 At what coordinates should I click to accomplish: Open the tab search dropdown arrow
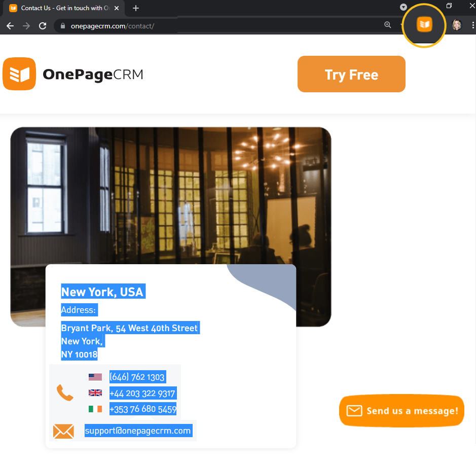point(403,7)
